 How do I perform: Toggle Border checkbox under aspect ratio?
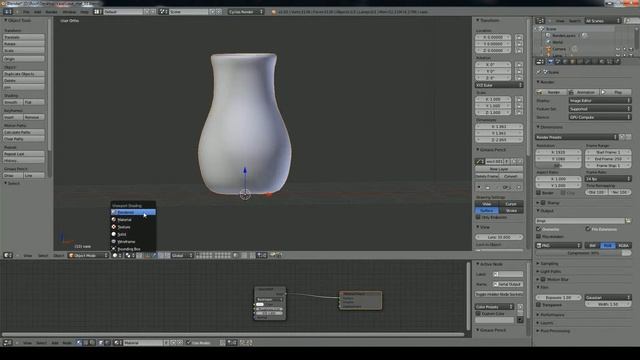click(539, 193)
